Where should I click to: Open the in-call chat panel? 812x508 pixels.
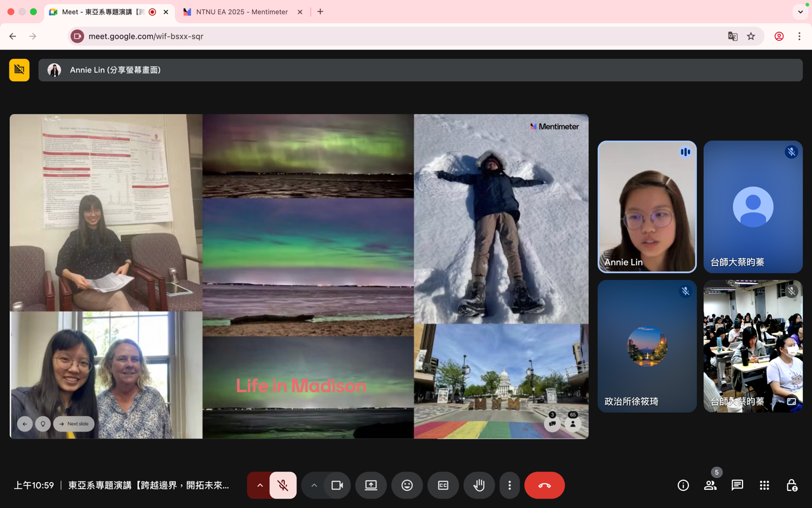click(x=737, y=486)
